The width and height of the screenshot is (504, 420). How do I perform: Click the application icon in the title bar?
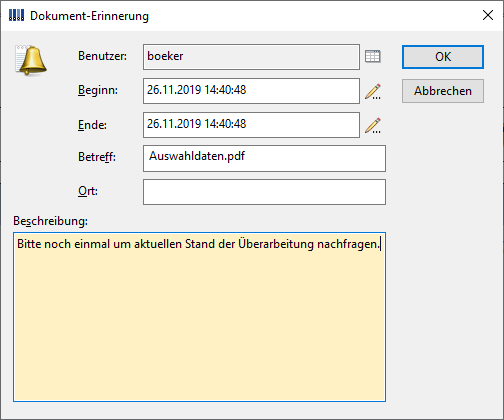point(16,15)
